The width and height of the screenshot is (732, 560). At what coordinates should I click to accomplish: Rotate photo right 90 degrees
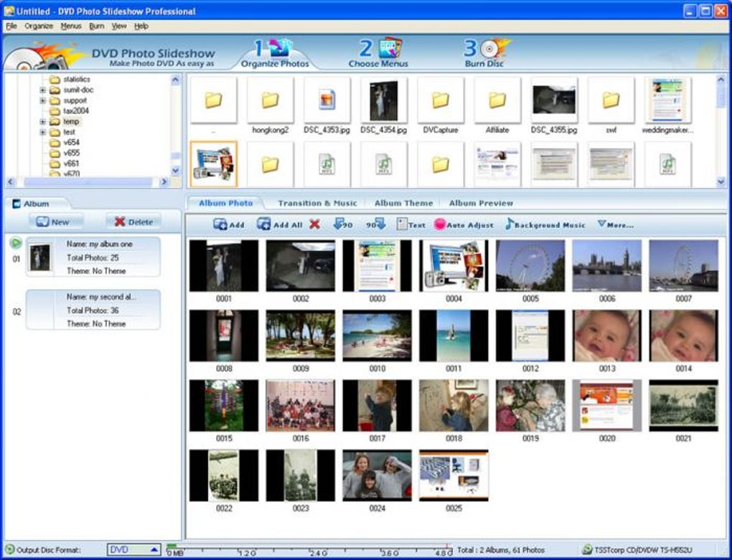pyautogui.click(x=376, y=224)
